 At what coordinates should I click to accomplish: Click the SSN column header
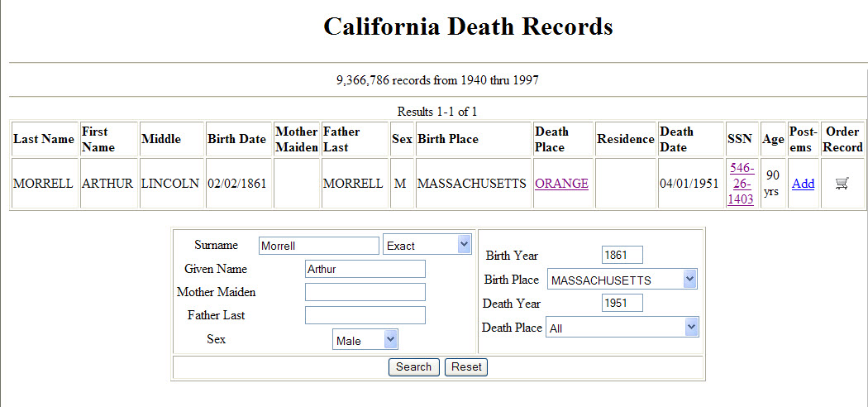click(742, 139)
